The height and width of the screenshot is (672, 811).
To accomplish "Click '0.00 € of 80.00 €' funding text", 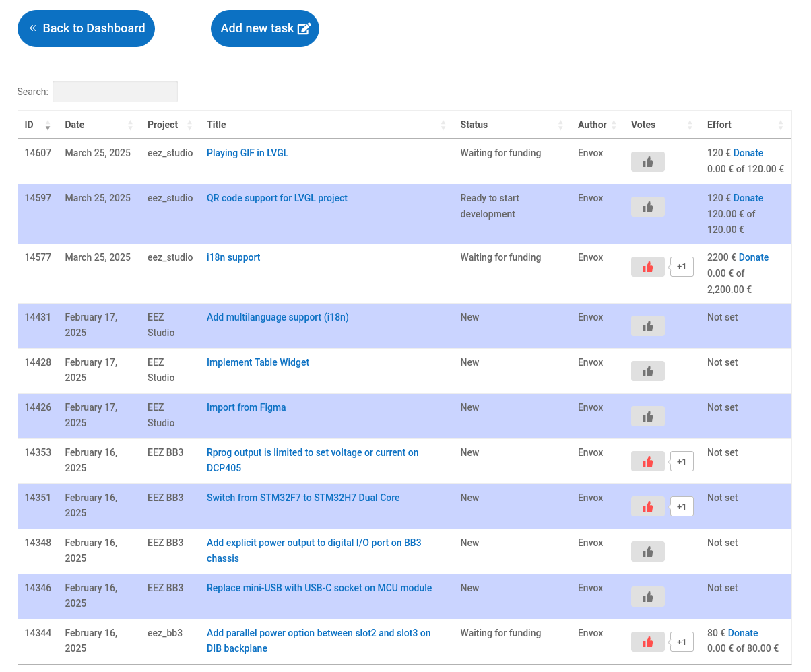I will (x=743, y=648).
